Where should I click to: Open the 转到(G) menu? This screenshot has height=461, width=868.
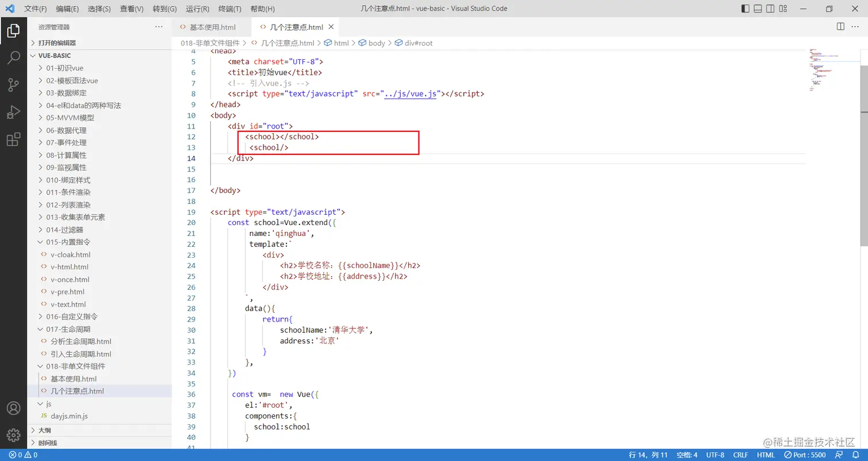click(x=165, y=9)
